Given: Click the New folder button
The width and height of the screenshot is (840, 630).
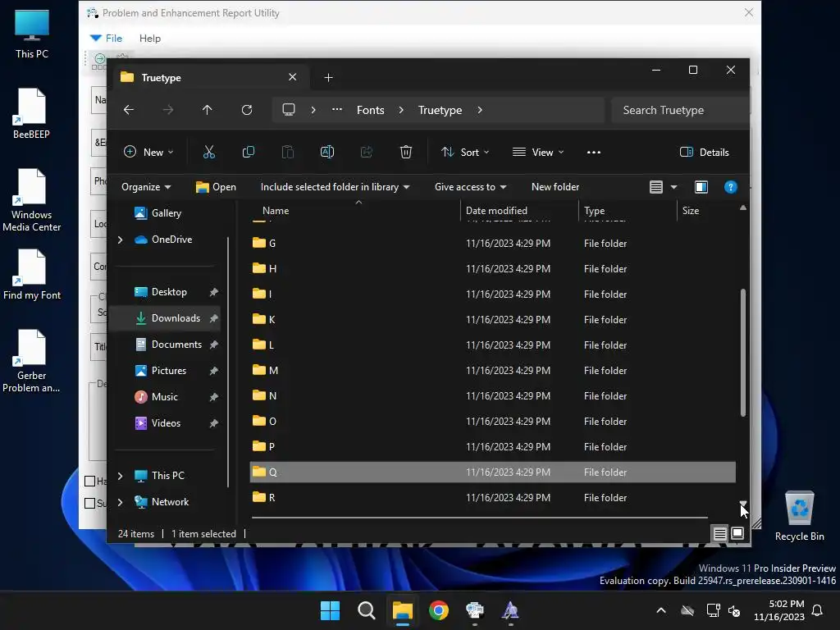Looking at the screenshot, I should (555, 187).
